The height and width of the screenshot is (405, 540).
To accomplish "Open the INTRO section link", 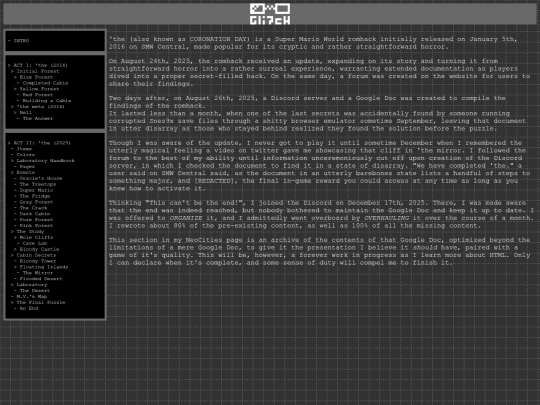I will tap(21, 41).
